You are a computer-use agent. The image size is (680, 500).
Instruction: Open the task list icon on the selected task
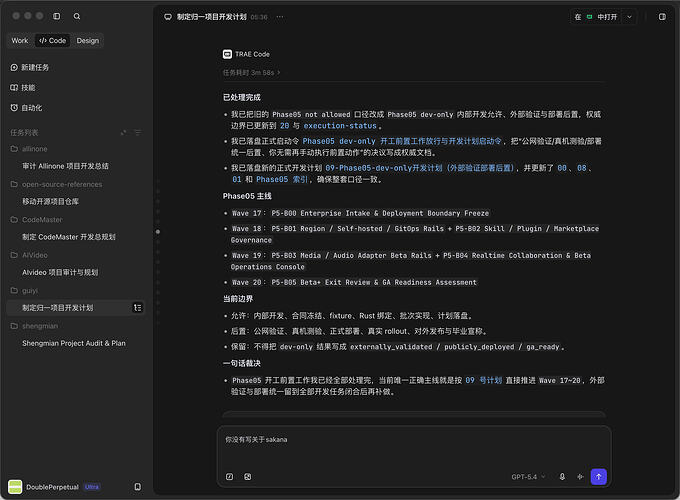[137, 307]
